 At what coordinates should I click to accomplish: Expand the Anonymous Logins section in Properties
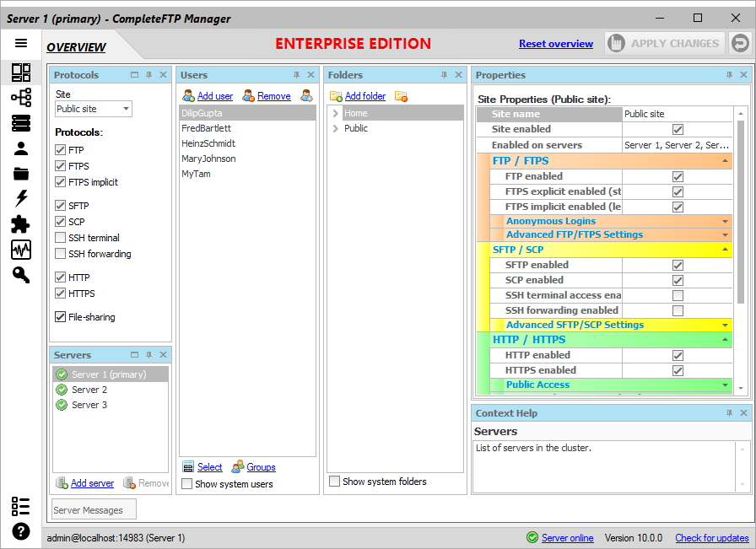[724, 220]
